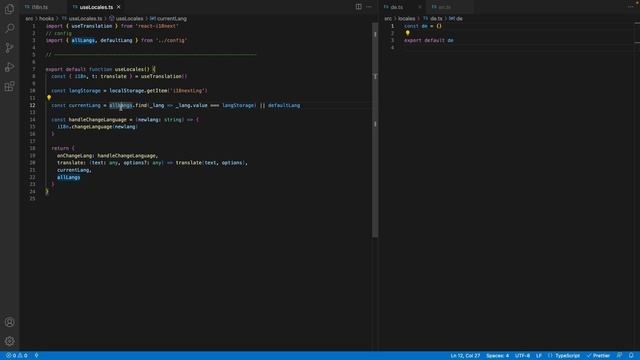The height and width of the screenshot is (360, 640).
Task: Click i18n.changeLanguage on line 15
Action: coord(84,127)
